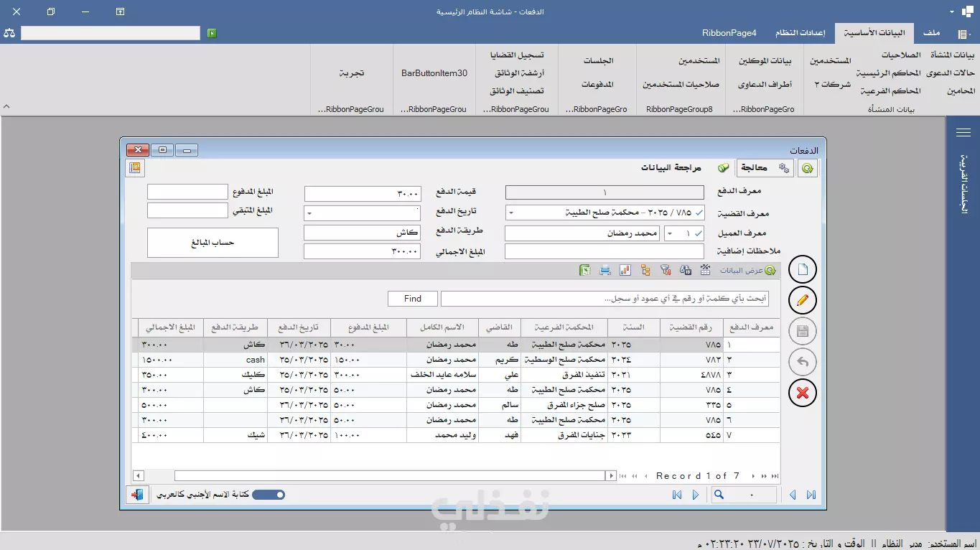
Task: Click the حساب المبالغ button
Action: [213, 243]
